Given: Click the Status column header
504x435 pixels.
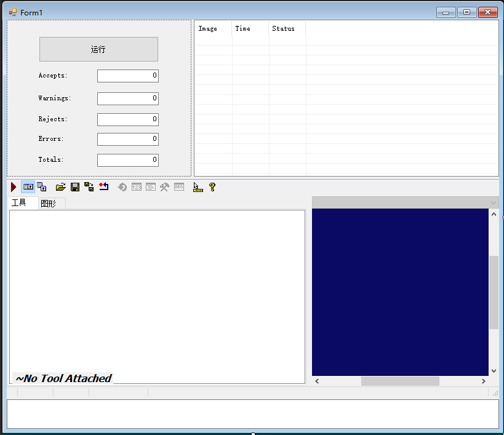Looking at the screenshot, I should click(x=287, y=28).
